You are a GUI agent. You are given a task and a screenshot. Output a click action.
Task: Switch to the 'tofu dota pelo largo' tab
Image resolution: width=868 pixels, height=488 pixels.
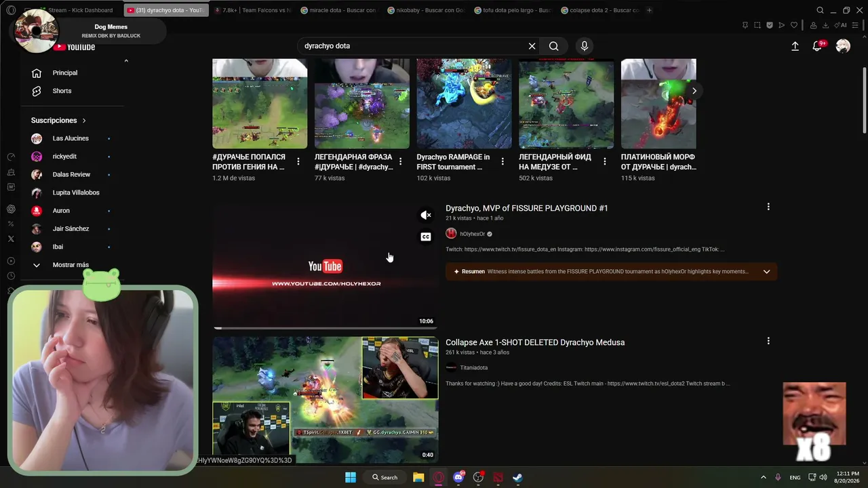click(513, 10)
